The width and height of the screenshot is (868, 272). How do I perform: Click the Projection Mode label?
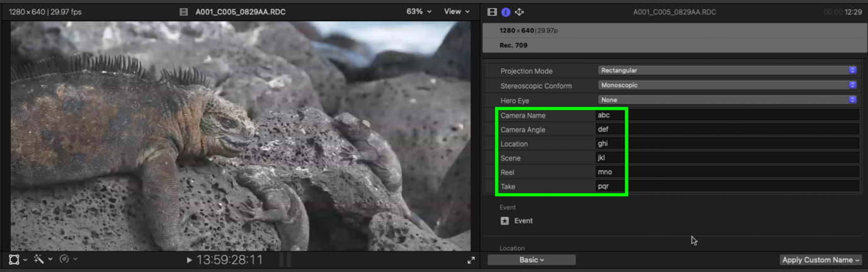point(527,71)
